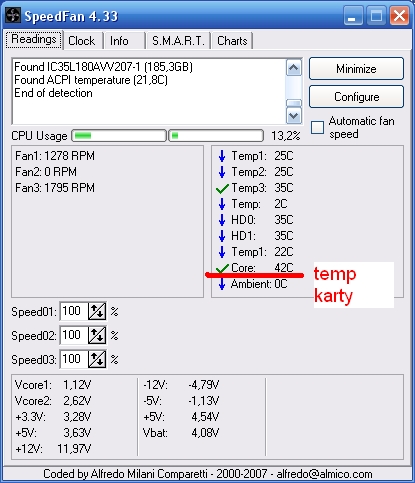Click the blue down arrow next to HD0
The height and width of the screenshot is (483, 415).
(222, 220)
